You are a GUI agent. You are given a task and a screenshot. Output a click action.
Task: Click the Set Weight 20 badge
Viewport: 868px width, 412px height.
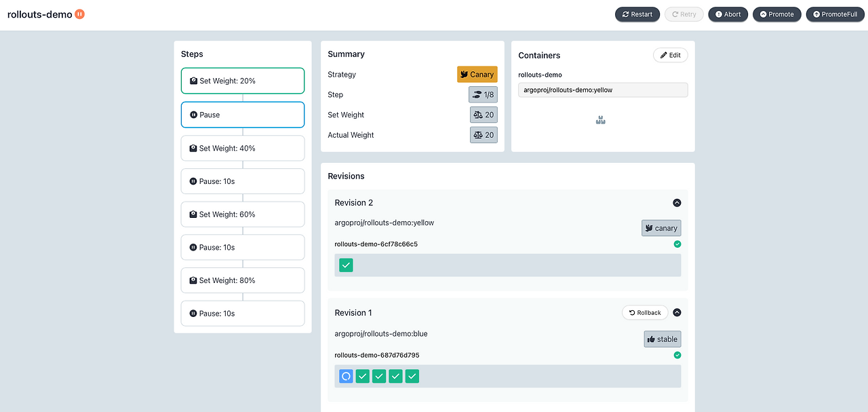point(484,115)
